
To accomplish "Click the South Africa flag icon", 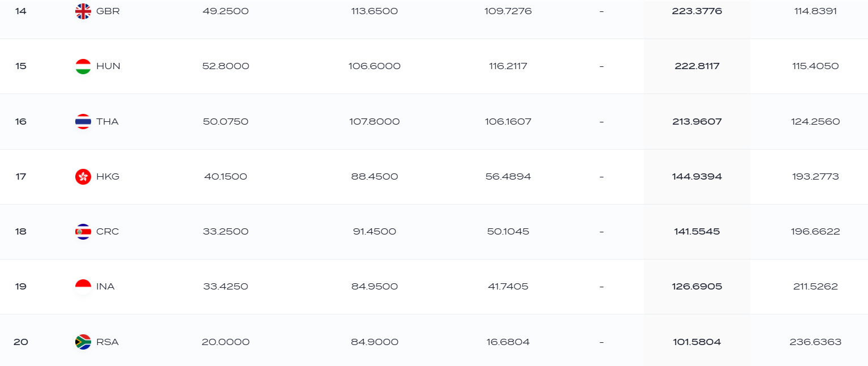I will tap(83, 342).
